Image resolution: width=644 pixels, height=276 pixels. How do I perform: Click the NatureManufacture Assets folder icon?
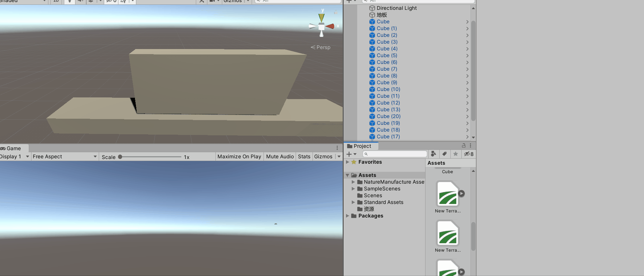tap(360, 182)
